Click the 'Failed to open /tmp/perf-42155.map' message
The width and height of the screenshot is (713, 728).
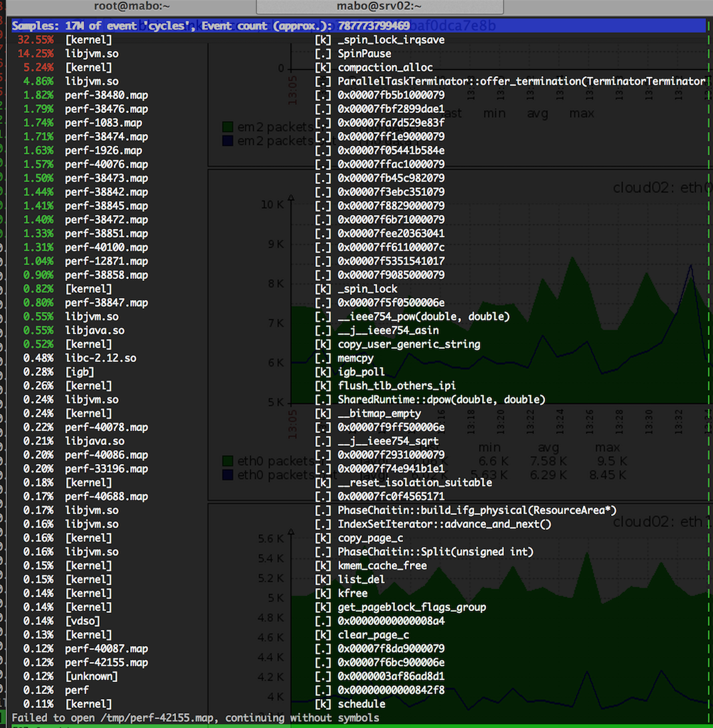[x=195, y=718]
